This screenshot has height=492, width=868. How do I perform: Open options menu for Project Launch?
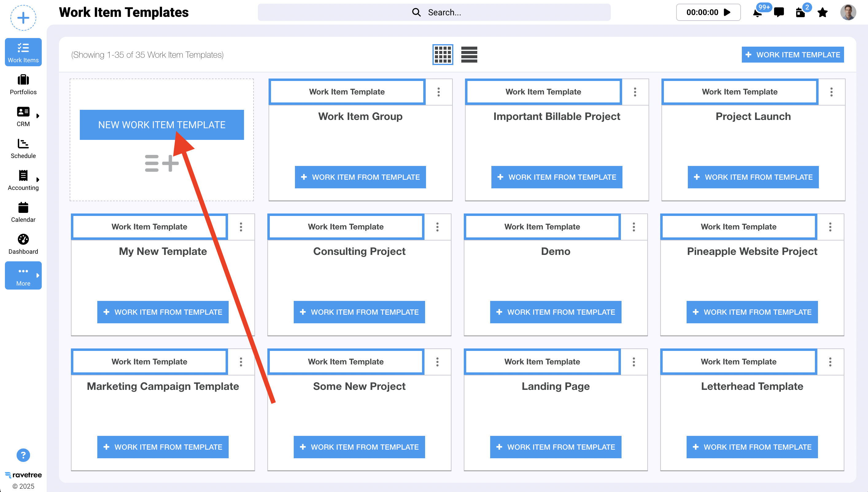(x=831, y=92)
